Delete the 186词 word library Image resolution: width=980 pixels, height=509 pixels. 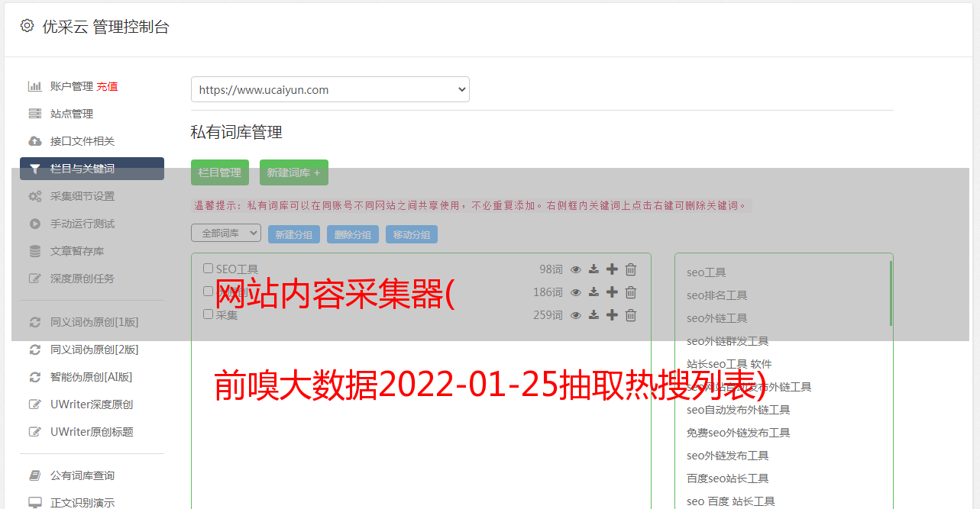coord(631,292)
